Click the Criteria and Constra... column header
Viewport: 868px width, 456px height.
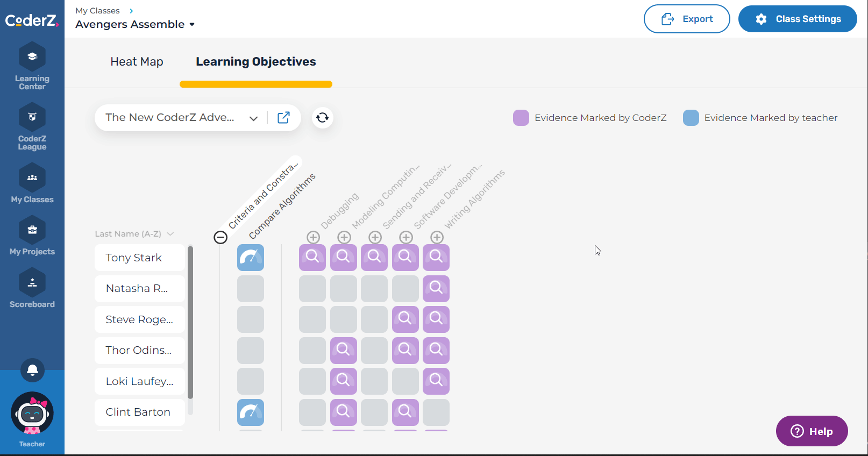pos(263,195)
